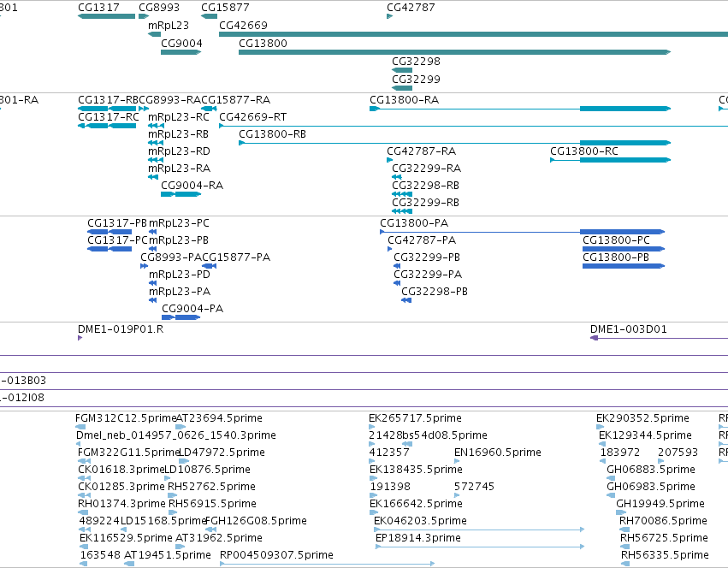Click EST RP004509307.5prime label
The image size is (728, 568).
tap(276, 555)
